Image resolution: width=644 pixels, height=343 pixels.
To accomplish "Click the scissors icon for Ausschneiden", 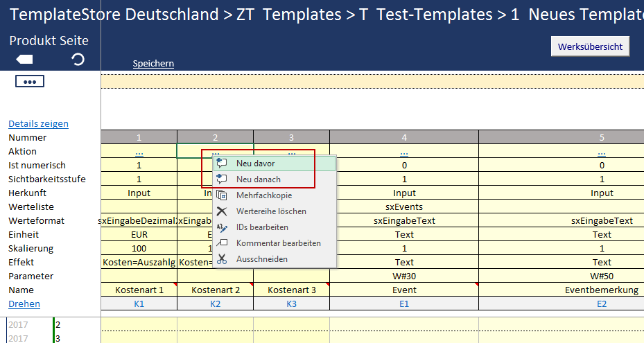I will (222, 259).
